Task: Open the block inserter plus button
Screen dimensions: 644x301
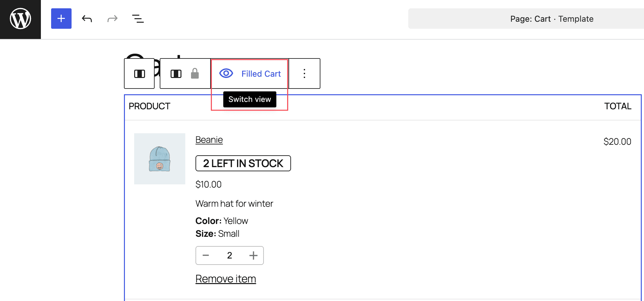Action: tap(61, 19)
